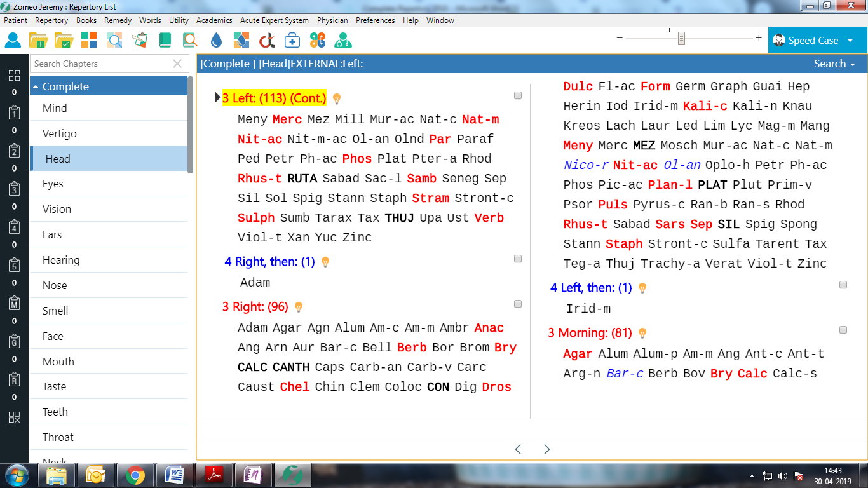This screenshot has width=868, height=488.
Task: Tick the checkbox for rubric Left: (113)
Action: [x=518, y=95]
